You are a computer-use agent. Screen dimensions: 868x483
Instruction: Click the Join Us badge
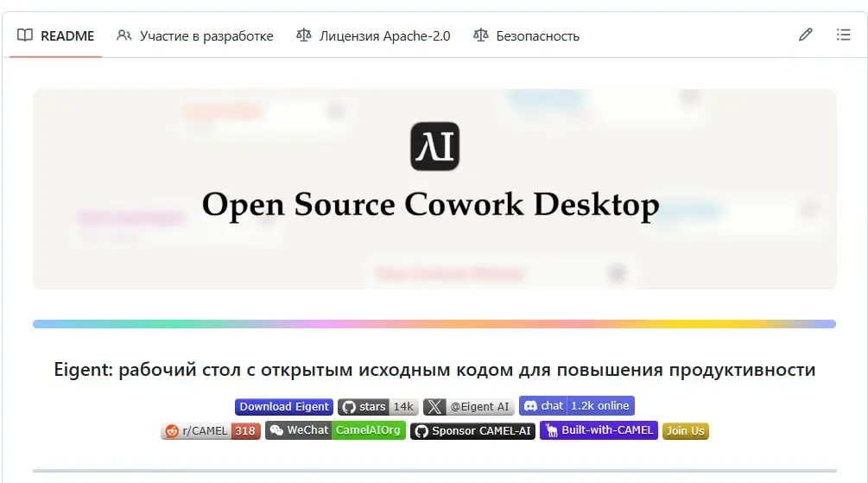click(x=685, y=431)
